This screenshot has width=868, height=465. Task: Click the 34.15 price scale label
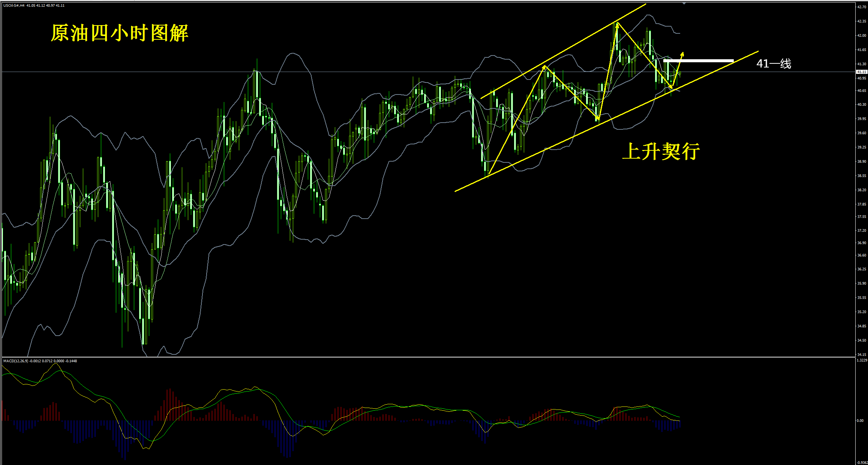point(861,354)
